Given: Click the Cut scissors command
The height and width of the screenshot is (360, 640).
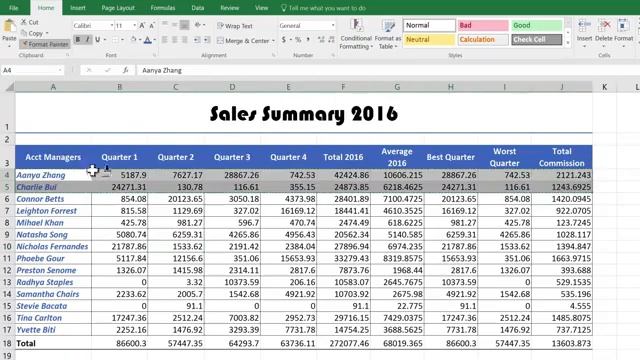Looking at the screenshot, I should [29, 22].
